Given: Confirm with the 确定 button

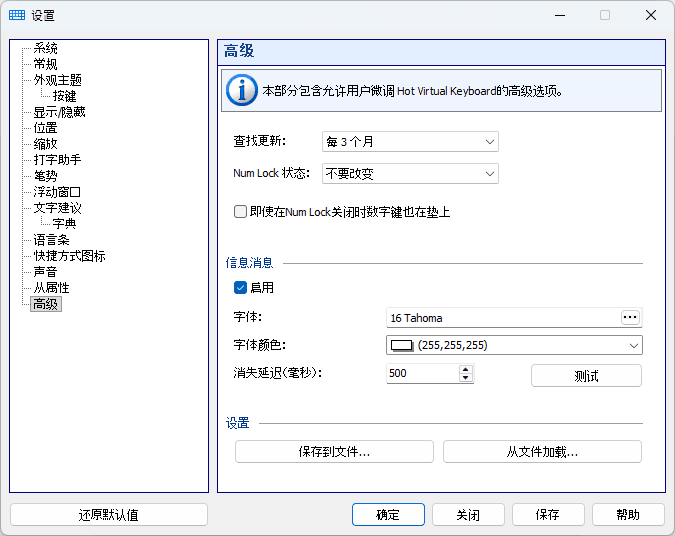Looking at the screenshot, I should pos(388,515).
